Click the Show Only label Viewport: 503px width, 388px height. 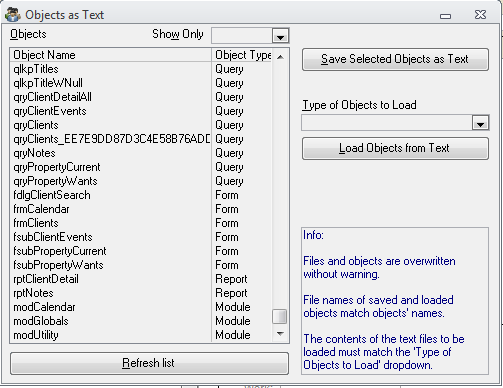click(x=178, y=34)
